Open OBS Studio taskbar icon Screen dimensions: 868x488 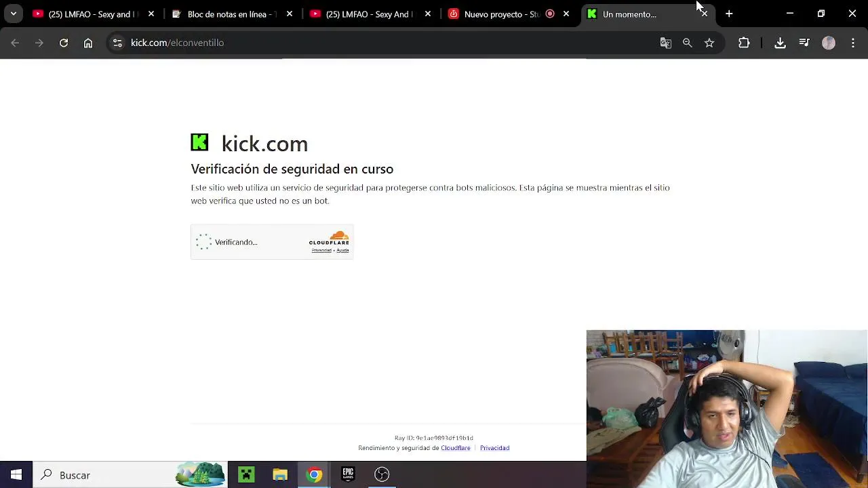382,475
